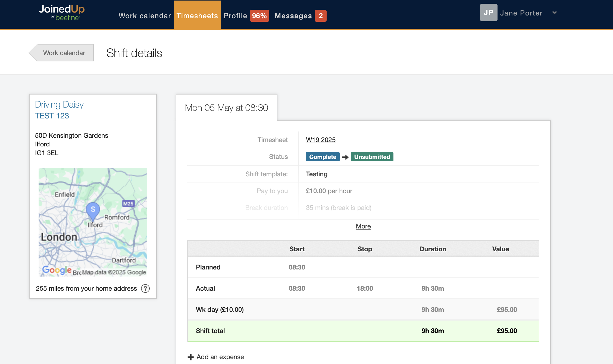Open the W19 2025 timesheet link
Viewport: 613px width, 364px height.
[x=321, y=140]
